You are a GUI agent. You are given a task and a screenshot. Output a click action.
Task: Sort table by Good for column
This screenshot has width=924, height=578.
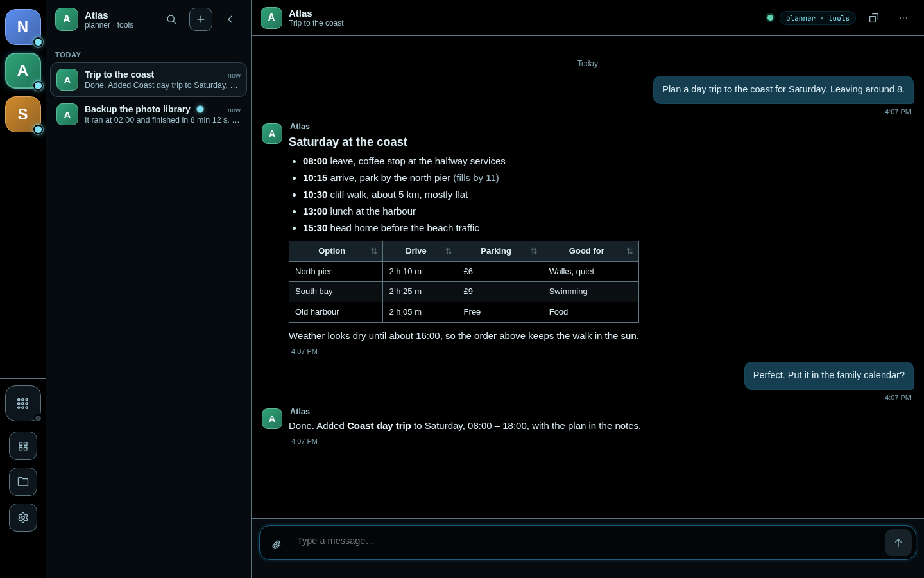[x=591, y=251]
